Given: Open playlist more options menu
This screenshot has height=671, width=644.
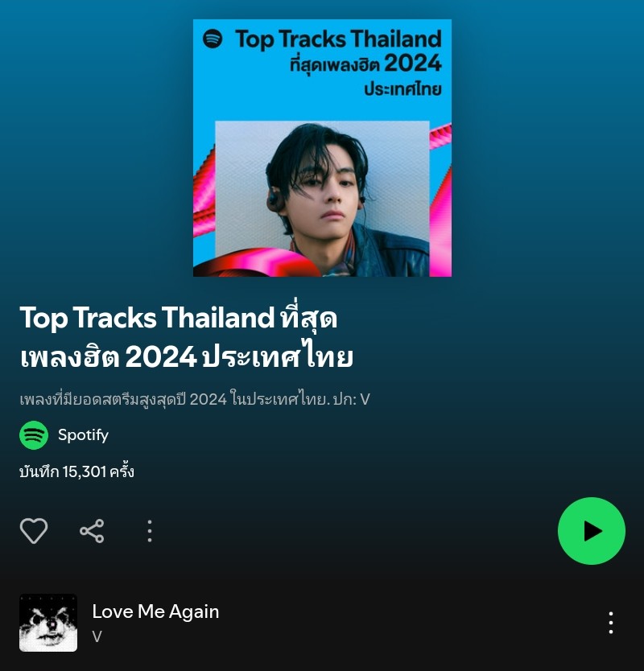Looking at the screenshot, I should coord(150,531).
